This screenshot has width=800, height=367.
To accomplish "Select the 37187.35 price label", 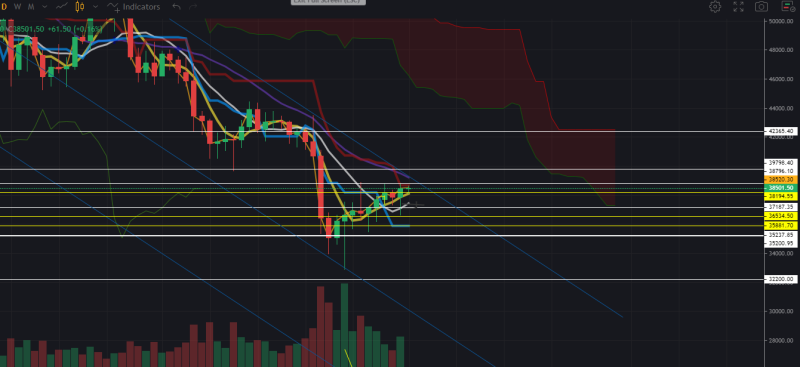I will click(781, 207).
